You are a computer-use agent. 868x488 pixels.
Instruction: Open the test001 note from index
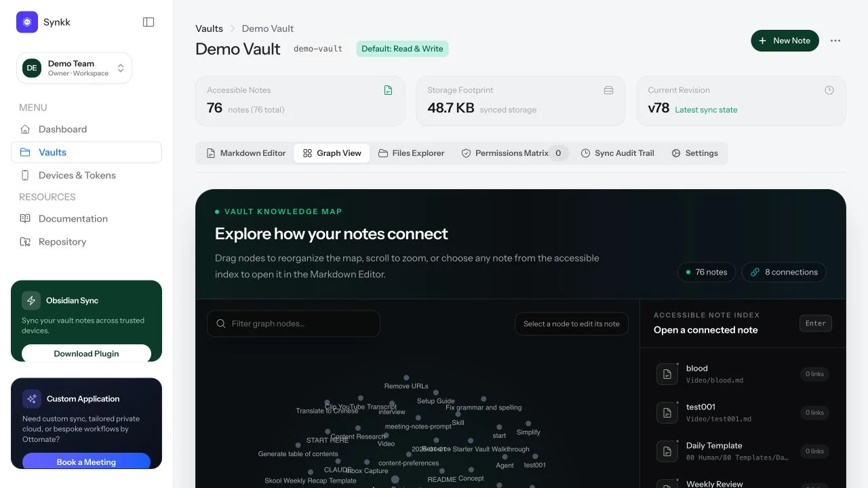[743, 413]
